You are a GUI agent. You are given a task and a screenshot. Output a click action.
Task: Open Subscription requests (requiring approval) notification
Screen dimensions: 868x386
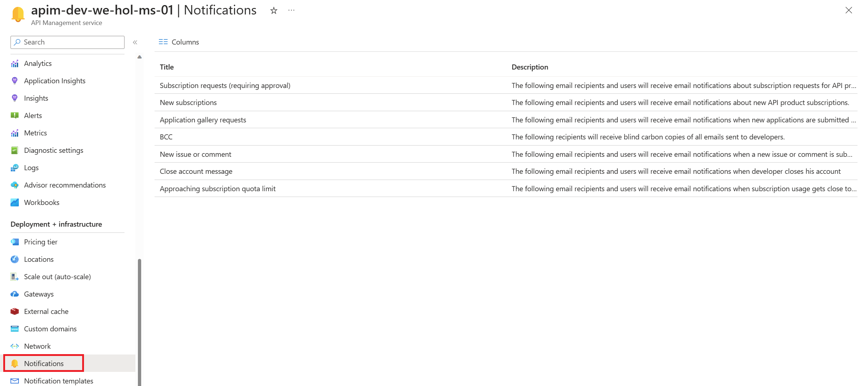pyautogui.click(x=506, y=85)
